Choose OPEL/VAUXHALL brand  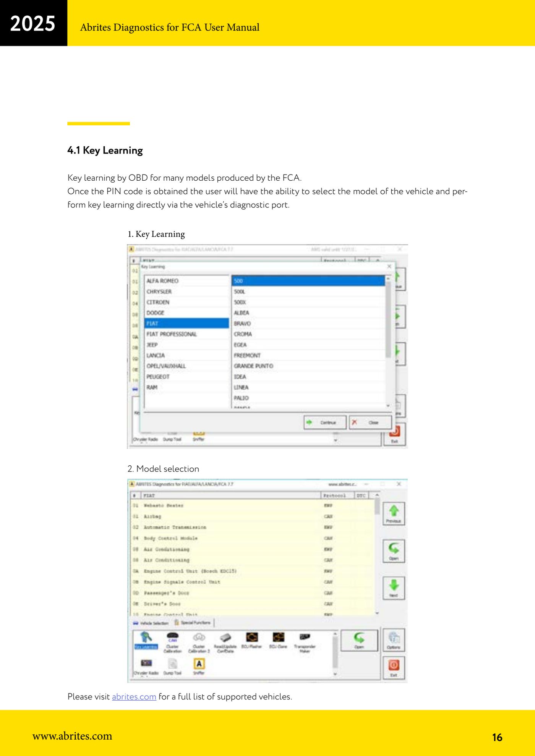pos(187,366)
